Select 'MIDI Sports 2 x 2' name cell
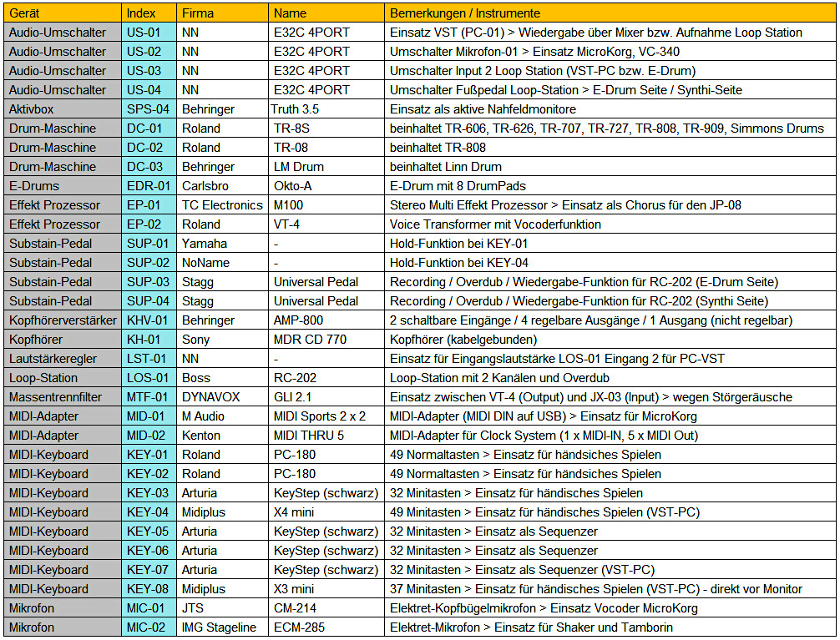The image size is (840, 640). tap(326, 416)
